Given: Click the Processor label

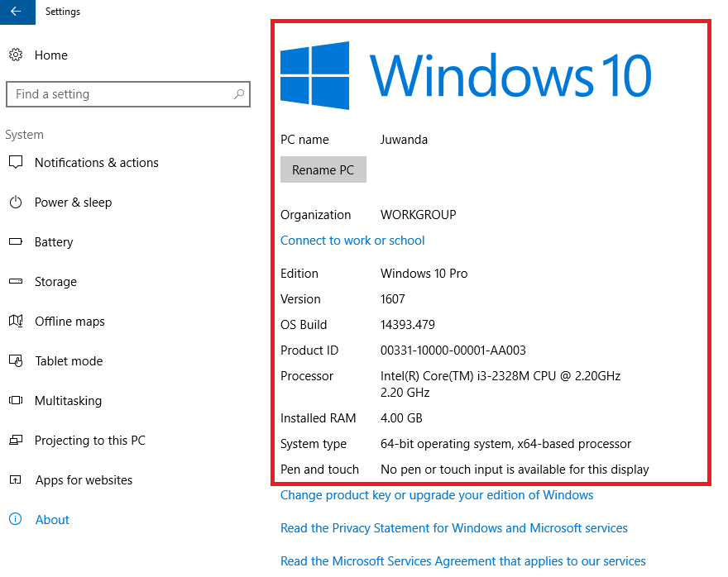Looking at the screenshot, I should 307,375.
